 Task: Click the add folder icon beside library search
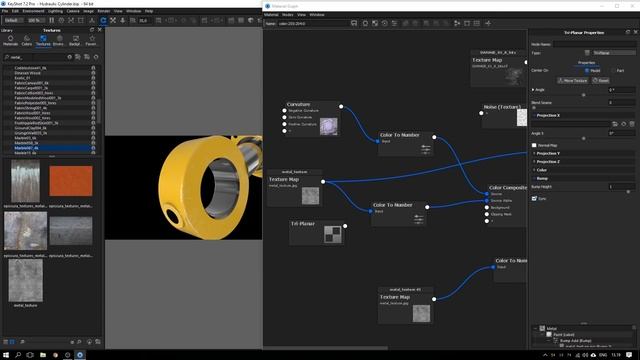(78, 57)
